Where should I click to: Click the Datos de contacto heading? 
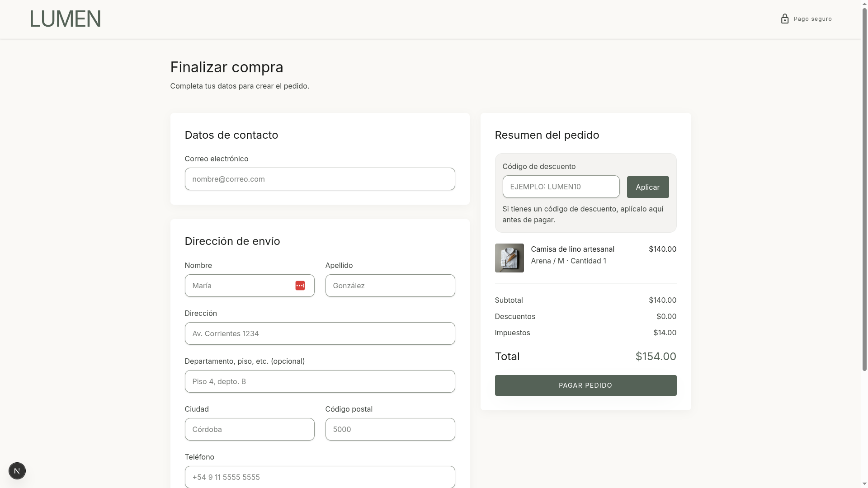[x=231, y=135]
